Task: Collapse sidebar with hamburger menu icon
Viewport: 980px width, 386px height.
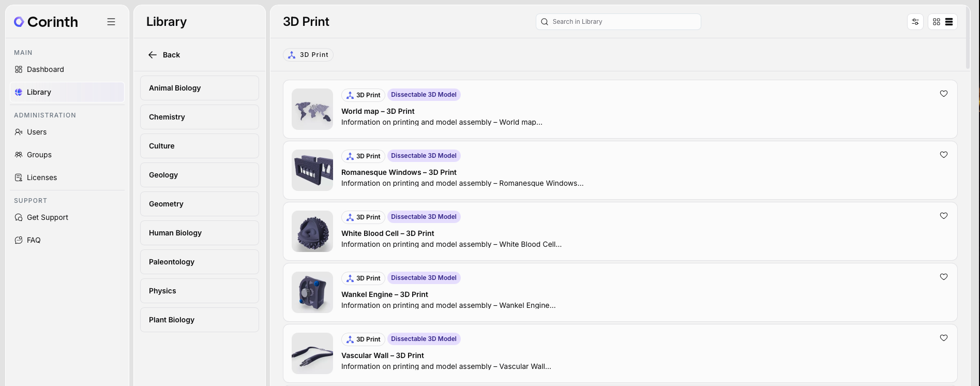Action: click(x=111, y=22)
